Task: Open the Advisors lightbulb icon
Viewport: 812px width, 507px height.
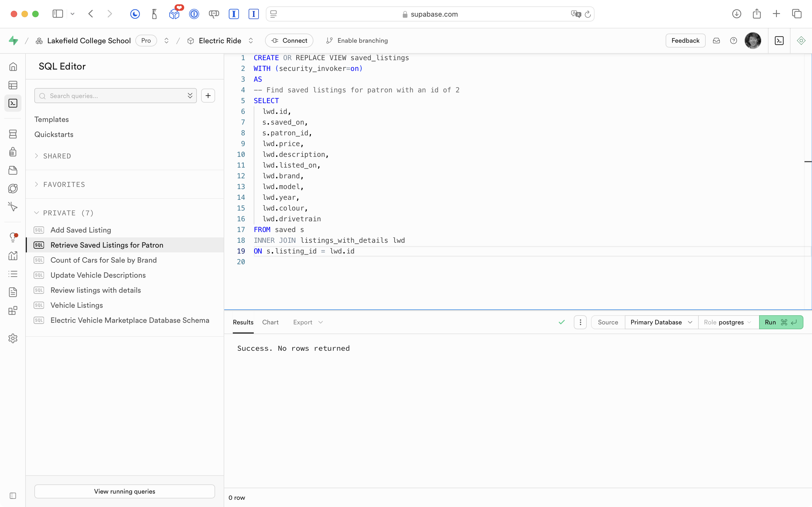Action: pos(13,237)
